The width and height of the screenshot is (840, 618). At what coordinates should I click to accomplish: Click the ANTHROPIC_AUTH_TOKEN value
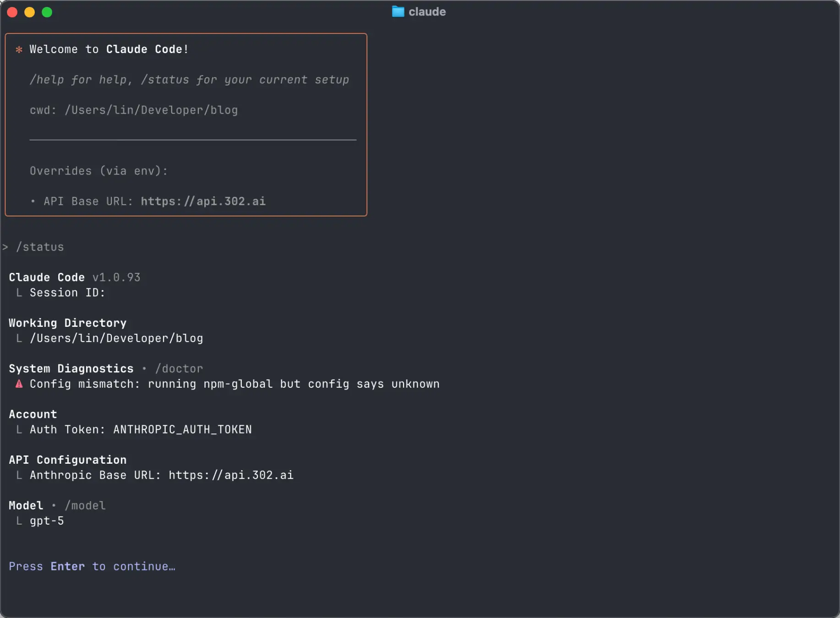182,430
